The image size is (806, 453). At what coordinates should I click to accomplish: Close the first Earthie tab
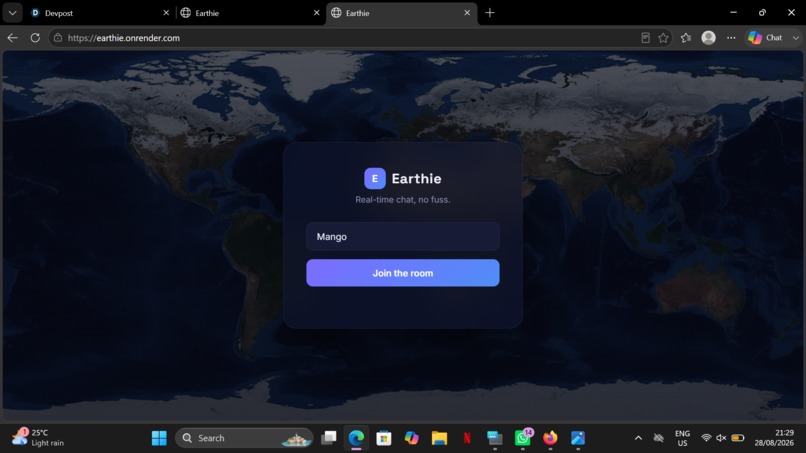pyautogui.click(x=317, y=13)
